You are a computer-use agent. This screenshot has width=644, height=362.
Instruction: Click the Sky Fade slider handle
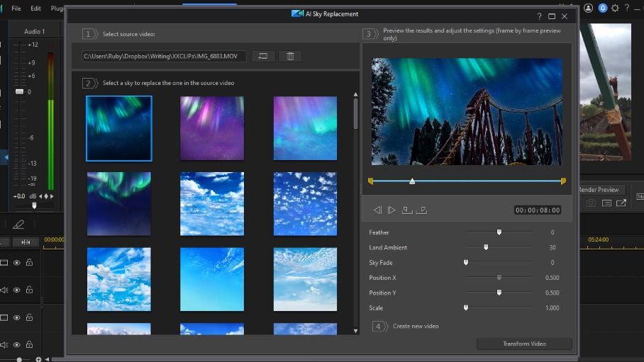[466, 263]
